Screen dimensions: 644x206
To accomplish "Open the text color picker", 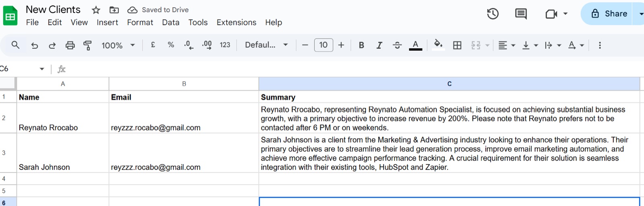I will 415,45.
